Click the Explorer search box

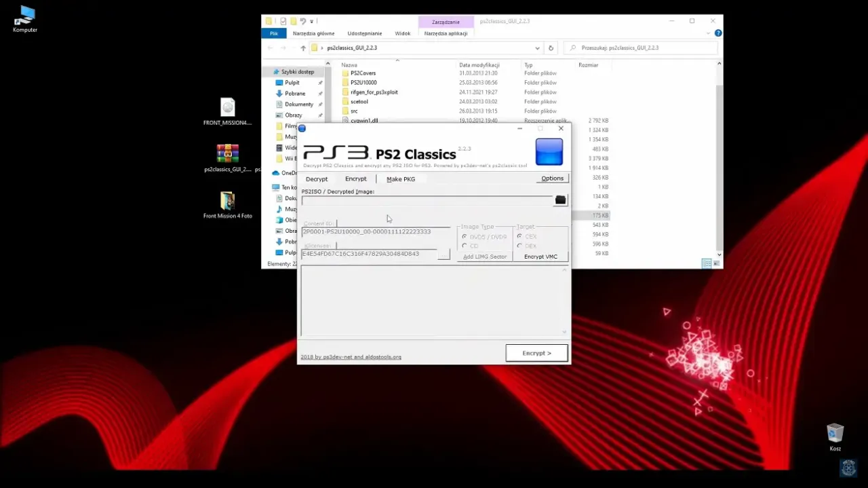[641, 48]
